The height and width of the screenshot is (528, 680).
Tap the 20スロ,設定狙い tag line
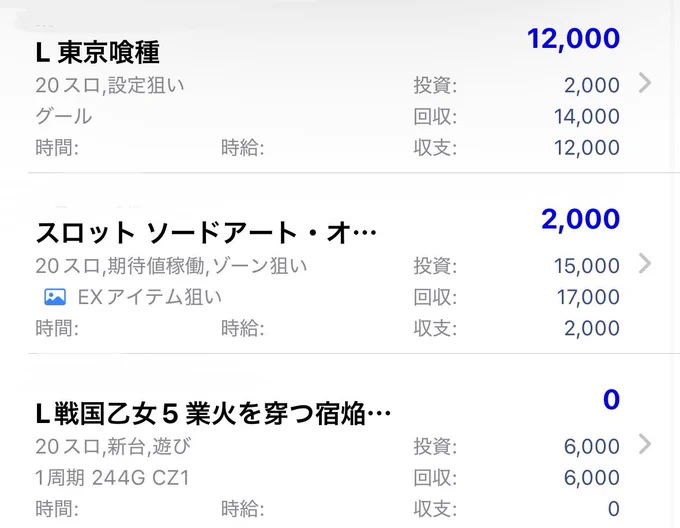pyautogui.click(x=110, y=85)
